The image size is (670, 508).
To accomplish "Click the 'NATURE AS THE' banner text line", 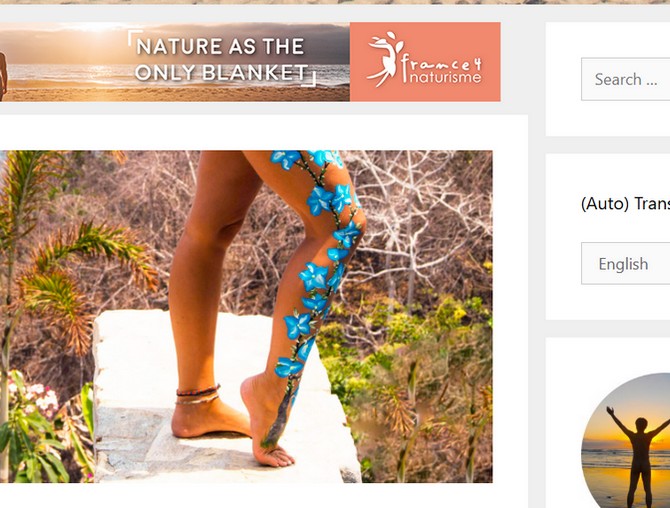I will coord(220,46).
